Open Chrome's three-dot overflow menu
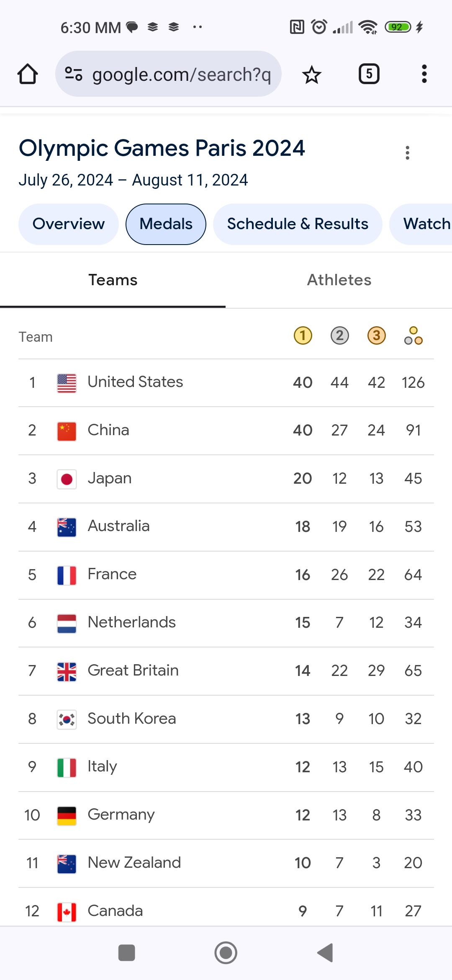 point(424,74)
